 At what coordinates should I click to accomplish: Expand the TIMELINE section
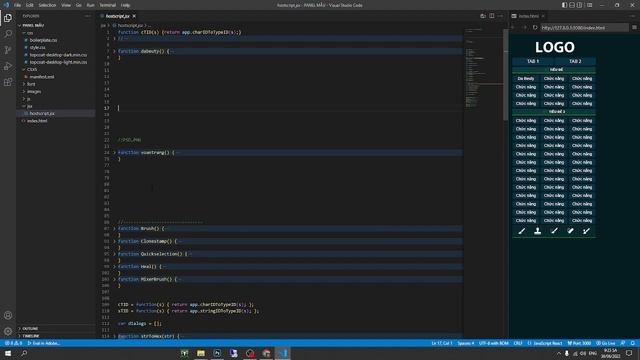pos(30,336)
